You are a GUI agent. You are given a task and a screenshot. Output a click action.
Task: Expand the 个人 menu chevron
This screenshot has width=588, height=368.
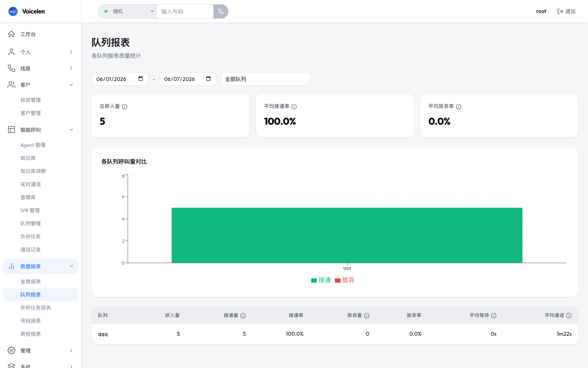(x=71, y=52)
